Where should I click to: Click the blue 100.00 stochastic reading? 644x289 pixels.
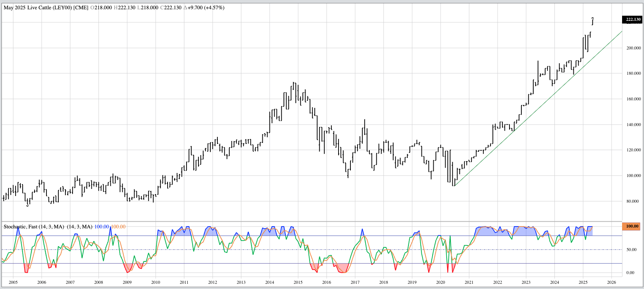(x=101, y=227)
